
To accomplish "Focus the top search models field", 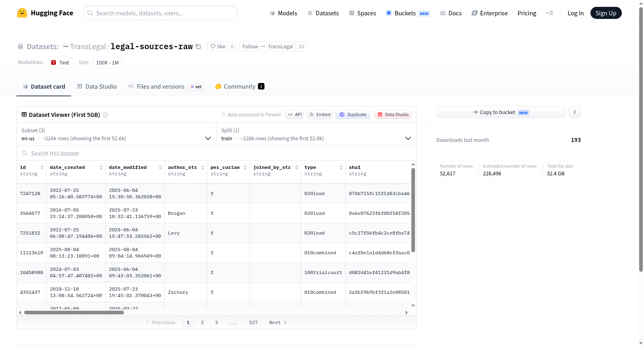I will 160,13.
